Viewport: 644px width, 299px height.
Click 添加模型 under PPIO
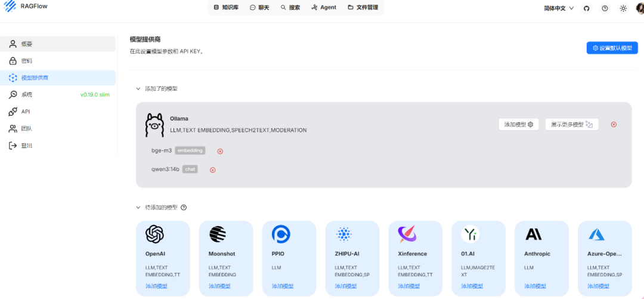click(283, 286)
